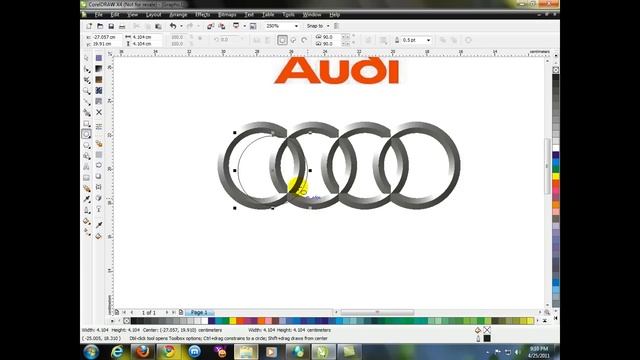This screenshot has width=640, height=360.
Task: Open Firefox from the taskbar
Action: (x=142, y=351)
